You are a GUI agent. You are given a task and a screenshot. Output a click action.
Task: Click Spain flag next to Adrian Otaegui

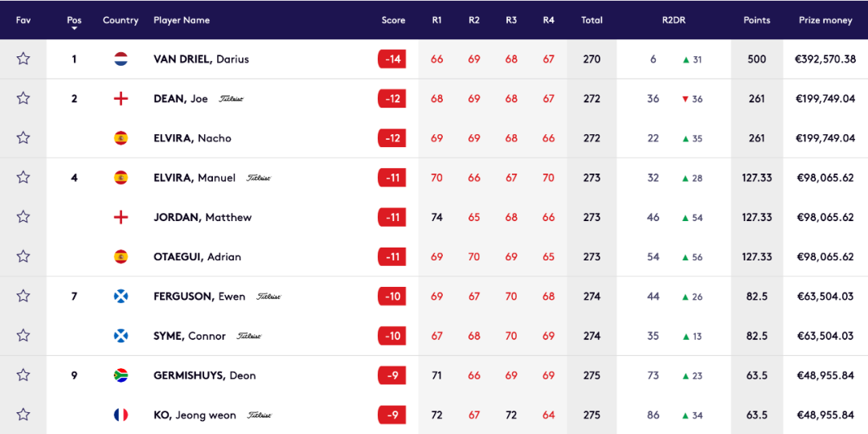click(x=121, y=256)
